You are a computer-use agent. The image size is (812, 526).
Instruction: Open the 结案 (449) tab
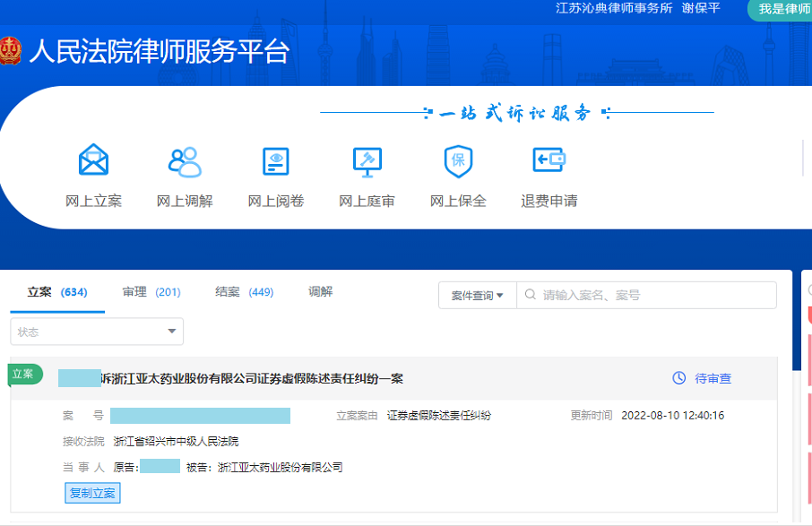244,292
